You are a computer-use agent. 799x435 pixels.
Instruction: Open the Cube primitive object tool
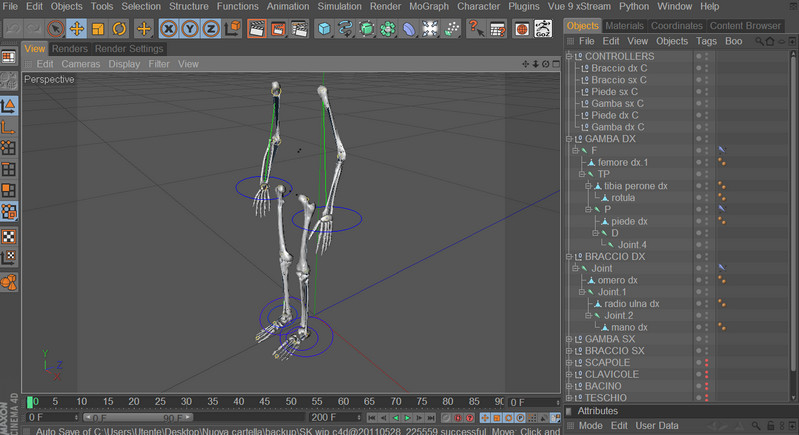[324, 29]
